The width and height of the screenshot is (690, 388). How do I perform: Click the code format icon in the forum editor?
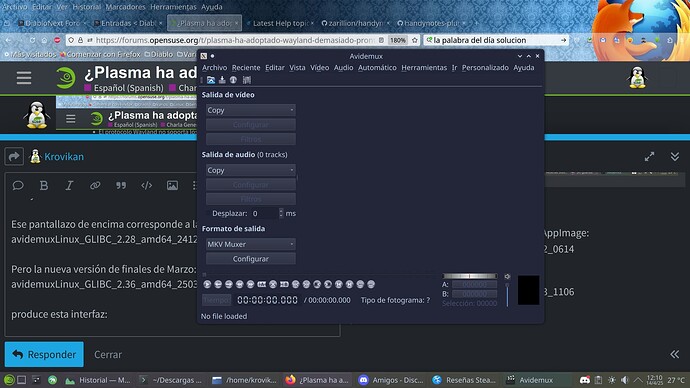tap(147, 185)
